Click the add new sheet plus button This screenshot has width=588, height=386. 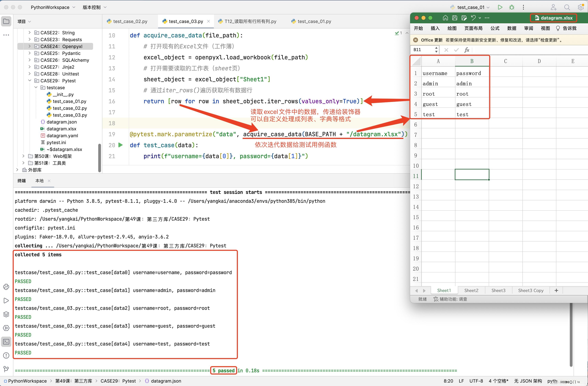[x=556, y=290]
